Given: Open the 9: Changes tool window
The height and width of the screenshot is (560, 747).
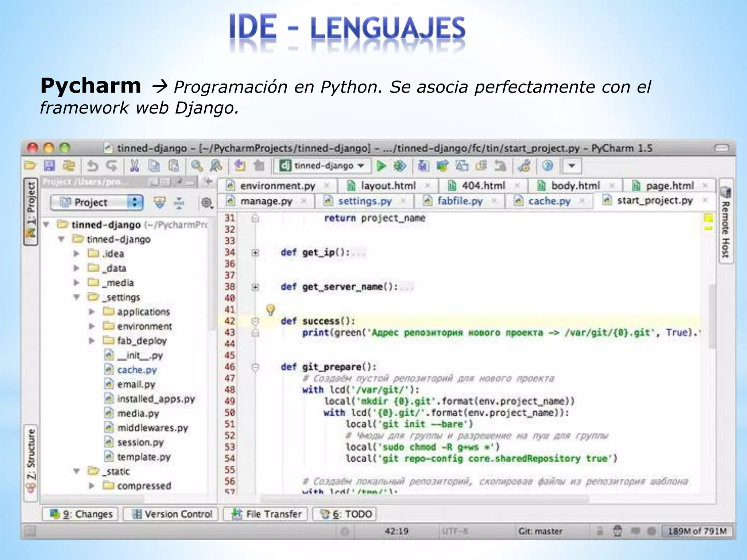Looking at the screenshot, I should 80,514.
